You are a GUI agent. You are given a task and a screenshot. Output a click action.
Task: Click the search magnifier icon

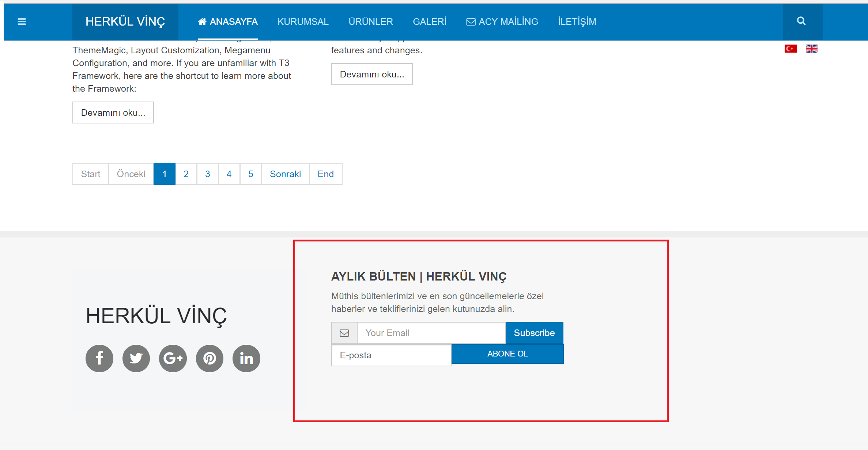[801, 21]
